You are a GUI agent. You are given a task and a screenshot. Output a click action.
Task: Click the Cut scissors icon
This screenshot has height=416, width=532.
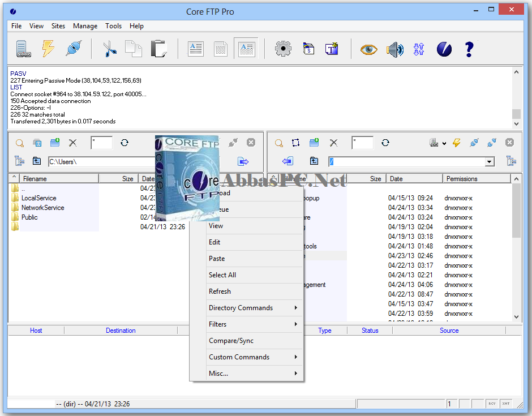tap(110, 49)
